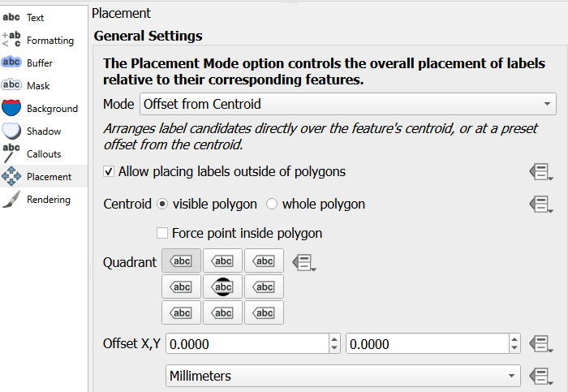Open the Millimeters offset unit dropdown
This screenshot has width=568, height=392.
coord(342,376)
